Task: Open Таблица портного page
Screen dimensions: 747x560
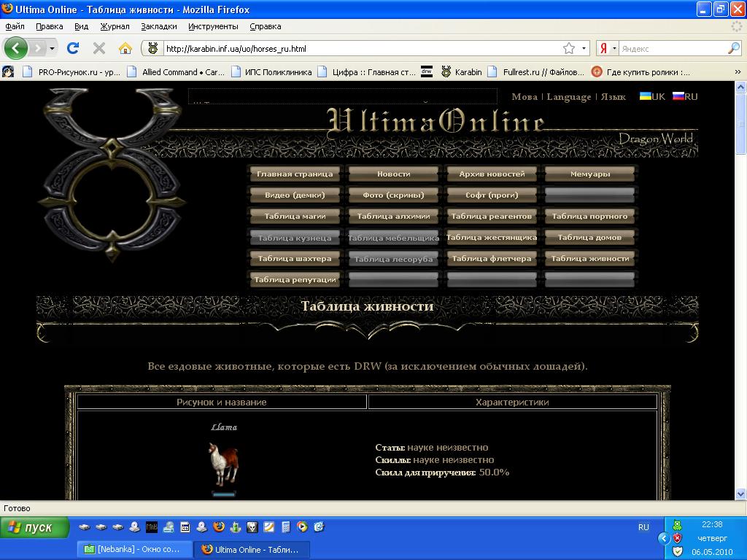Action: 589,216
